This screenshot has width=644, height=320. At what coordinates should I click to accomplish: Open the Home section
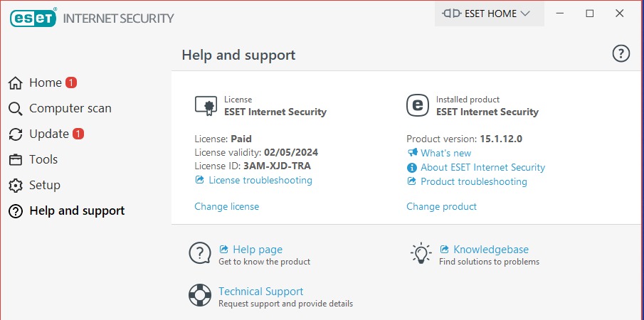click(45, 83)
